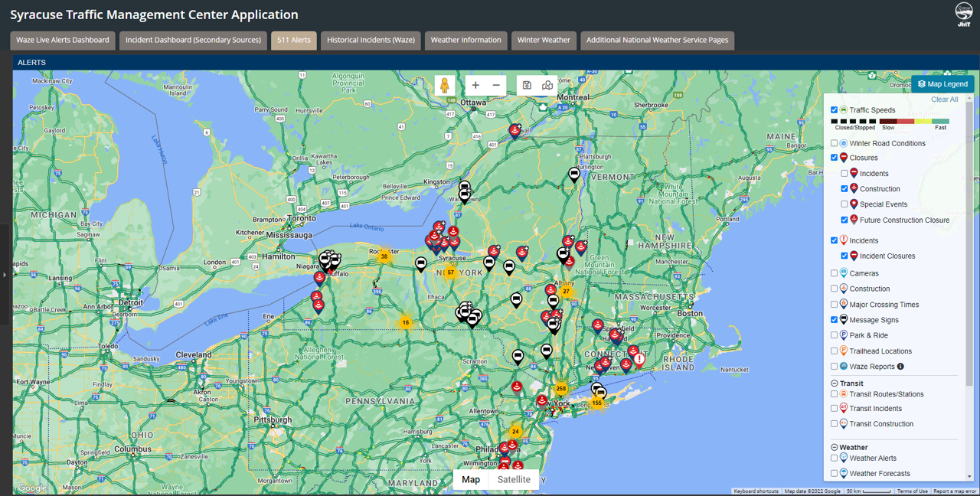The width and height of the screenshot is (980, 496).
Task: Open the Terms of Use link
Action: 913,491
